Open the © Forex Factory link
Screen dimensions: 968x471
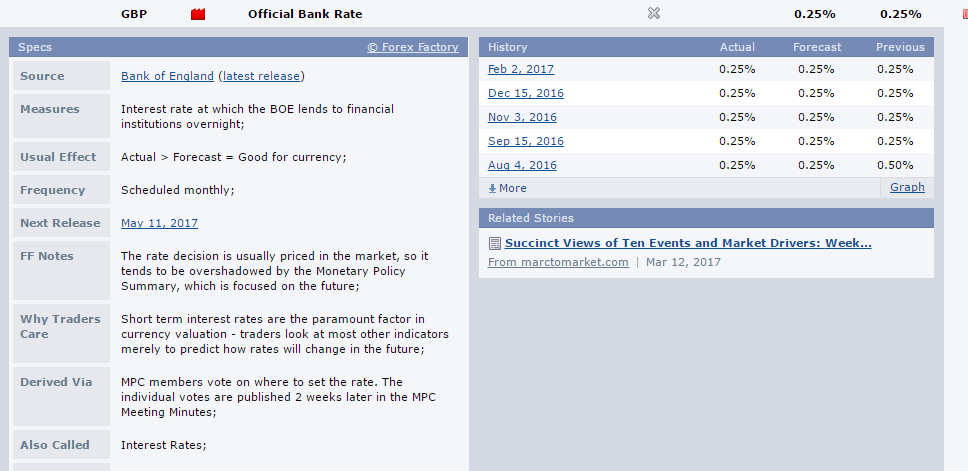point(412,47)
